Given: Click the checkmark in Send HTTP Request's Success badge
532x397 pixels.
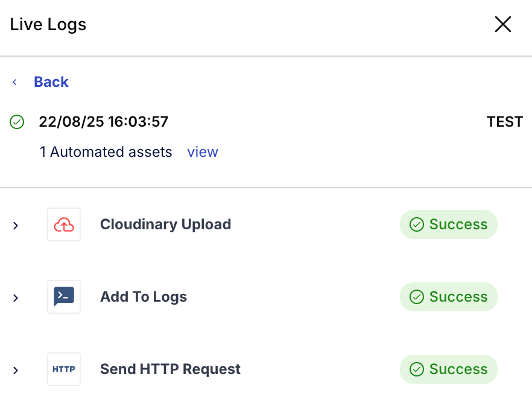Looking at the screenshot, I should [x=416, y=369].
